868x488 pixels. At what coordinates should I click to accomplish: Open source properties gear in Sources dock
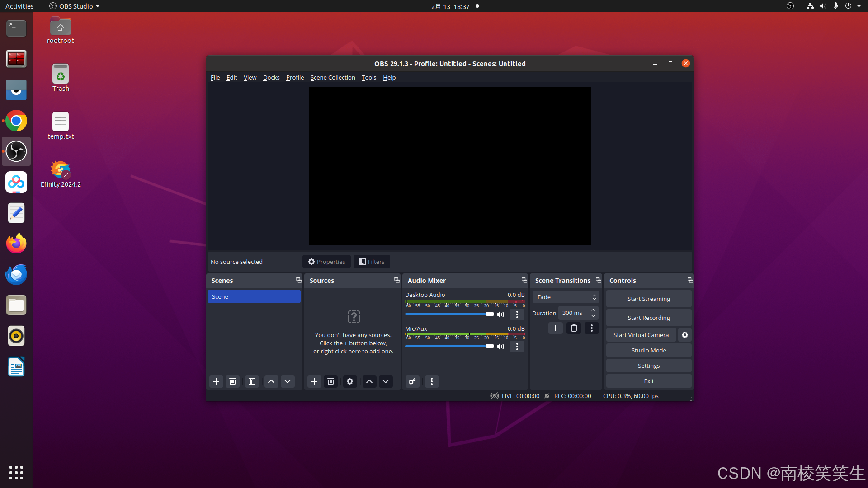coord(350,382)
